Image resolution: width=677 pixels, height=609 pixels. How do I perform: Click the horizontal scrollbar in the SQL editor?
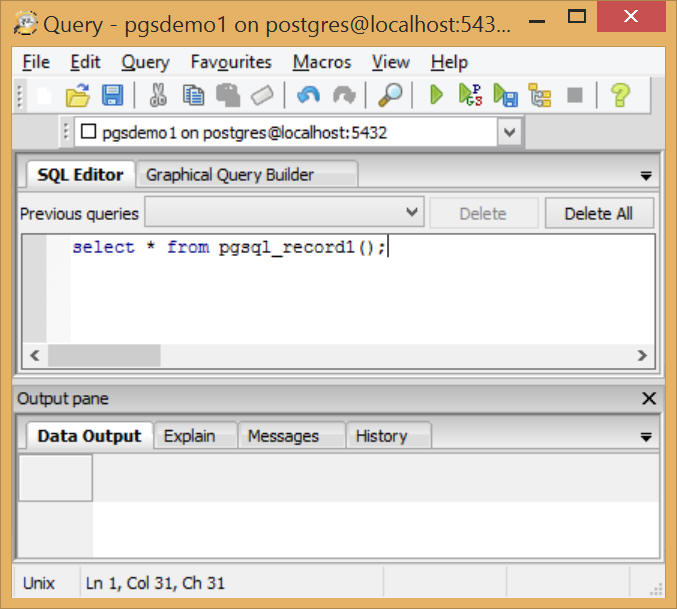coord(104,355)
